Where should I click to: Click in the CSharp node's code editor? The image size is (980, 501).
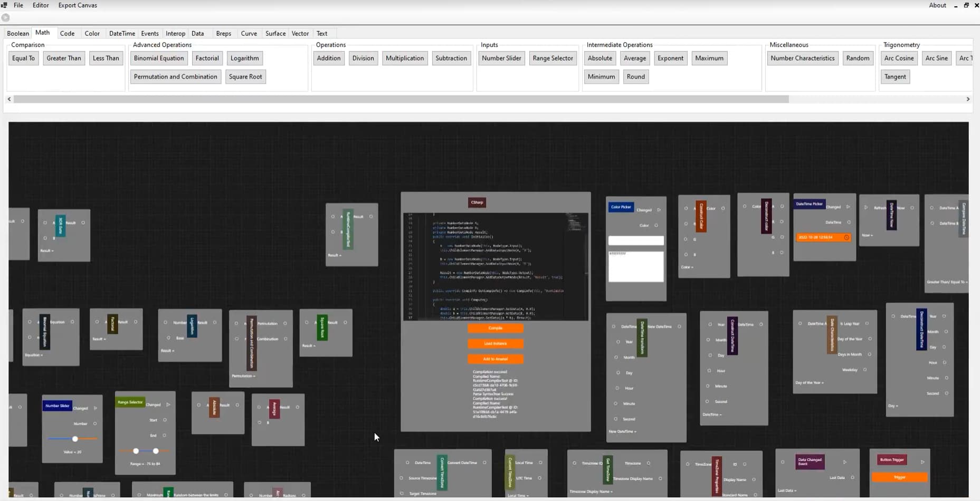(x=496, y=266)
